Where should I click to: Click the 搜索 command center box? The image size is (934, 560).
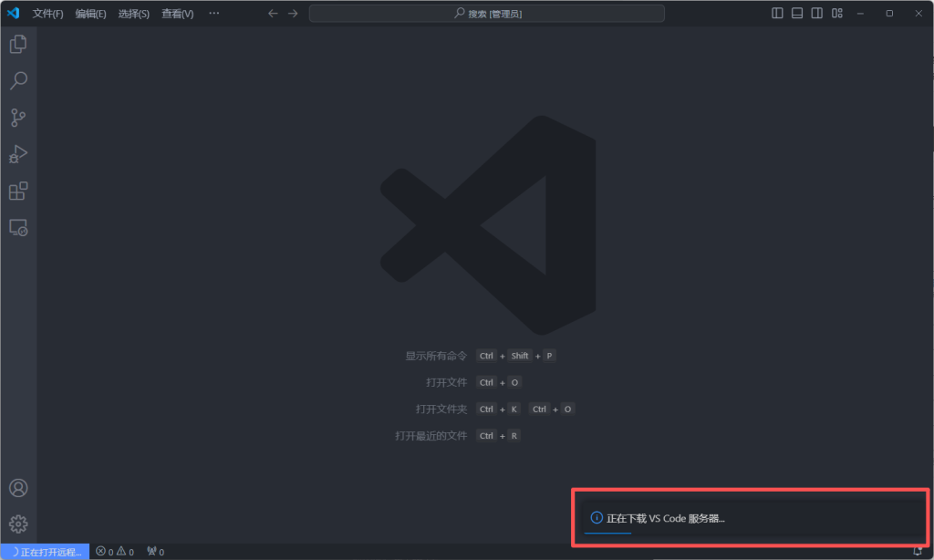486,14
